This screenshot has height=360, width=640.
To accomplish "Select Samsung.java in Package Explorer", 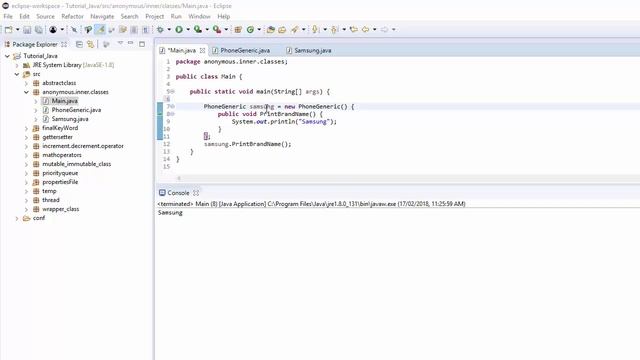I will (x=69, y=119).
